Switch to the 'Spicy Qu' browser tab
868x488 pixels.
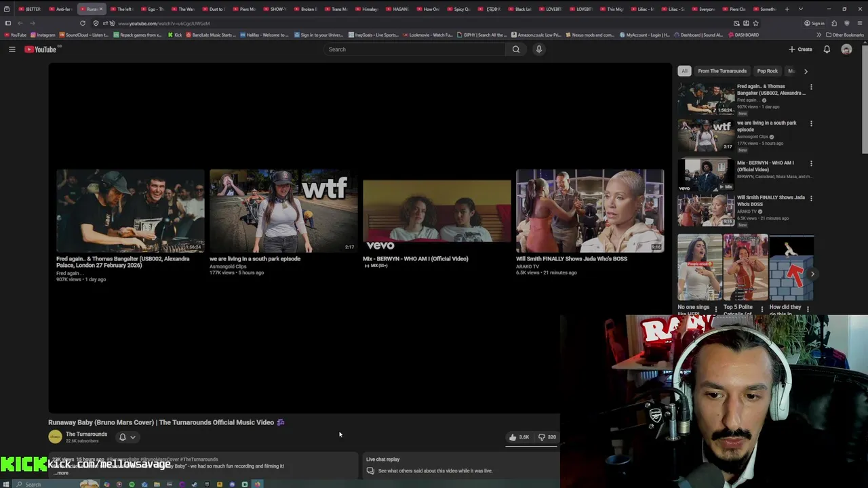tap(458, 9)
